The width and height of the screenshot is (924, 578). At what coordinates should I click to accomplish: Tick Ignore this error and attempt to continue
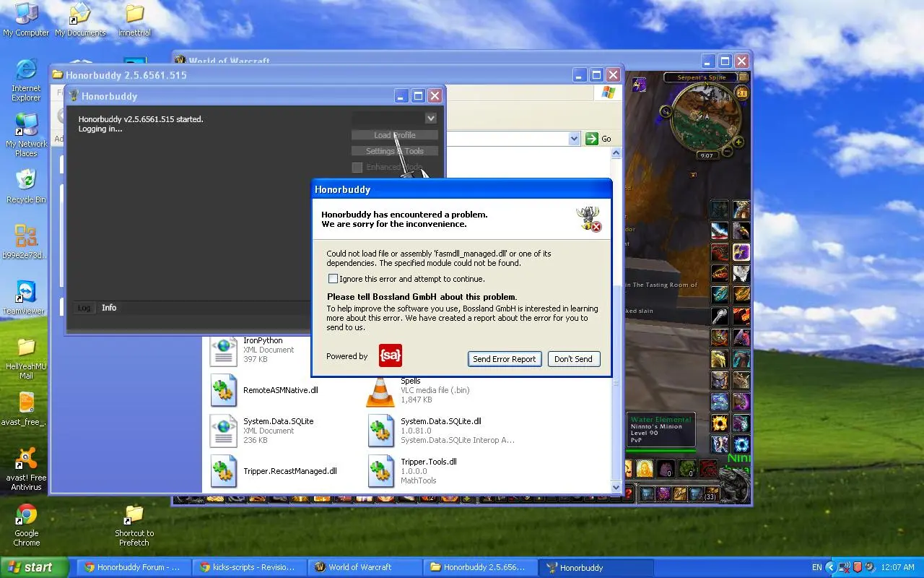pyautogui.click(x=333, y=279)
